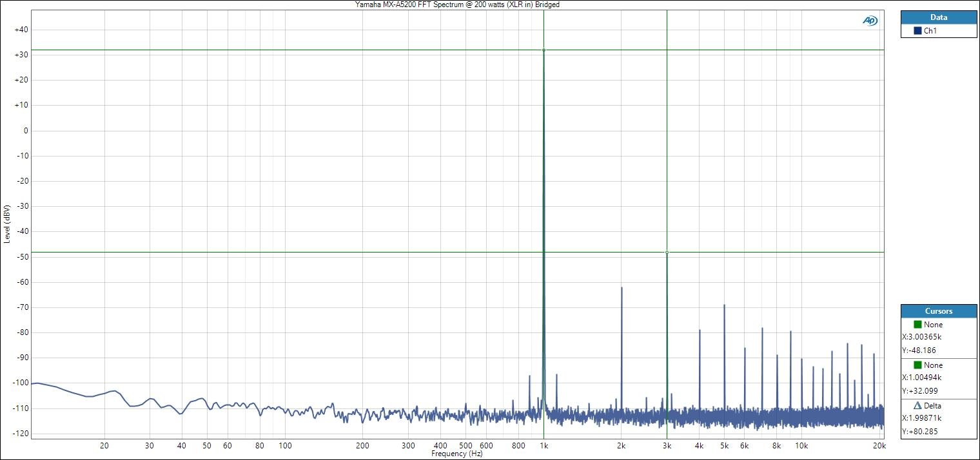Screen dimensions: 980x460
Task: Click the 2k harmonic peak tip
Action: [x=622, y=287]
